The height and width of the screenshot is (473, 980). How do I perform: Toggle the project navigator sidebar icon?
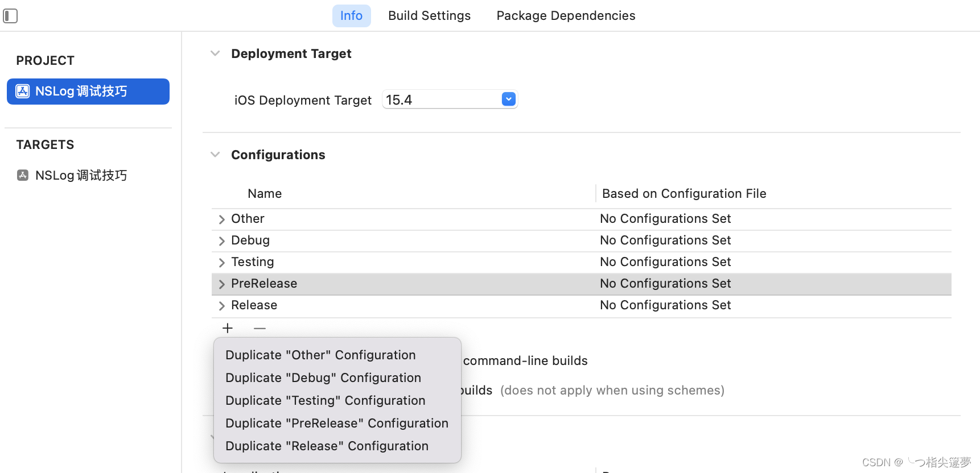pos(10,16)
